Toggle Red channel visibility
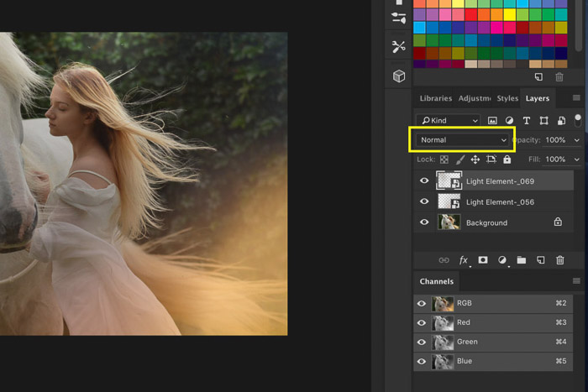This screenshot has width=588, height=392. click(x=422, y=322)
